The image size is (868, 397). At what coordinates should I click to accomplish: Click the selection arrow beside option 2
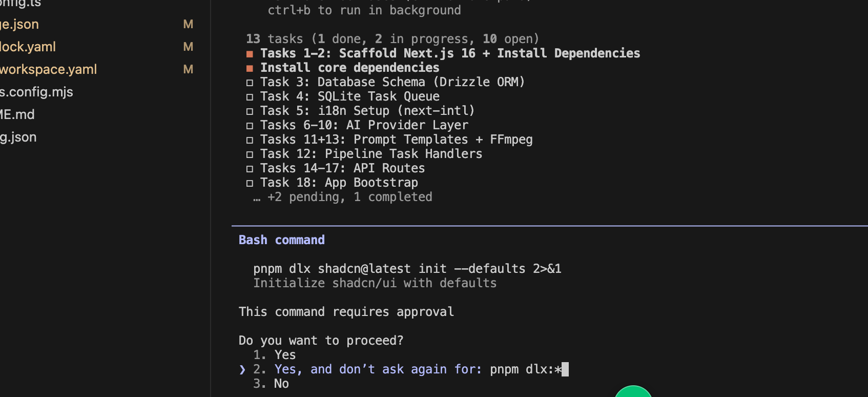[x=242, y=370]
